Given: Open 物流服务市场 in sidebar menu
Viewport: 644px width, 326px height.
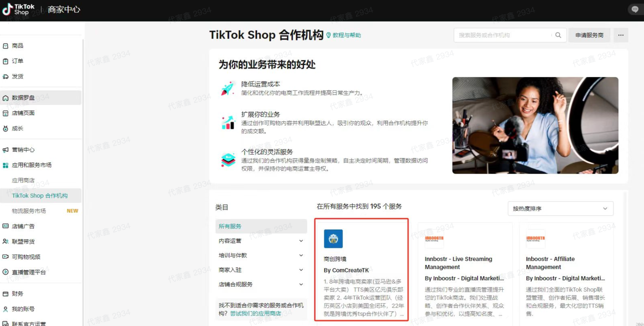Looking at the screenshot, I should pyautogui.click(x=29, y=211).
